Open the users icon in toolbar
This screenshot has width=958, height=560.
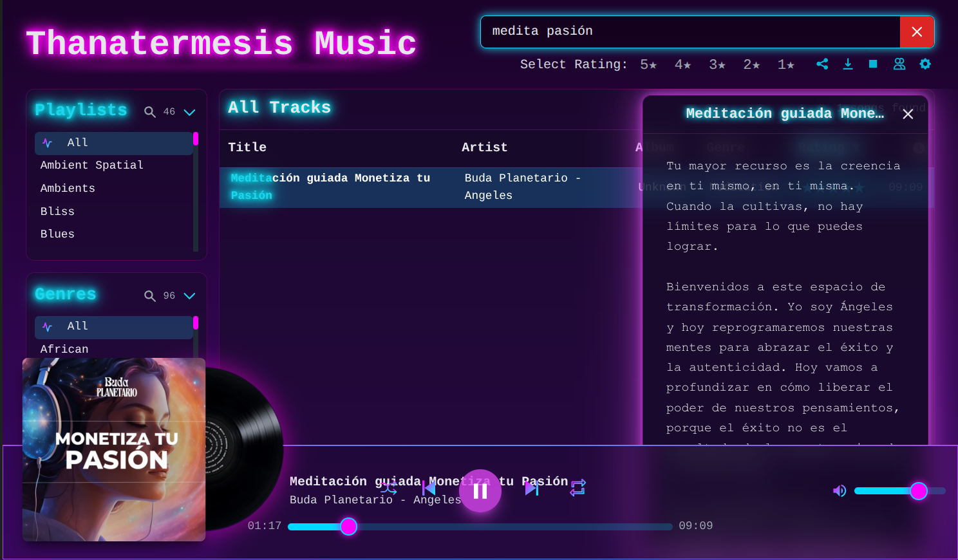pos(899,64)
